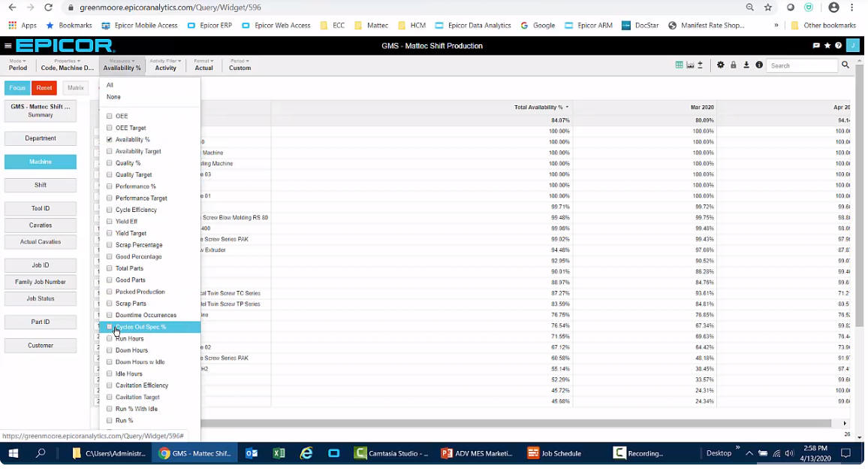
Task: Open the Period Custom dropdown
Action: pyautogui.click(x=240, y=65)
